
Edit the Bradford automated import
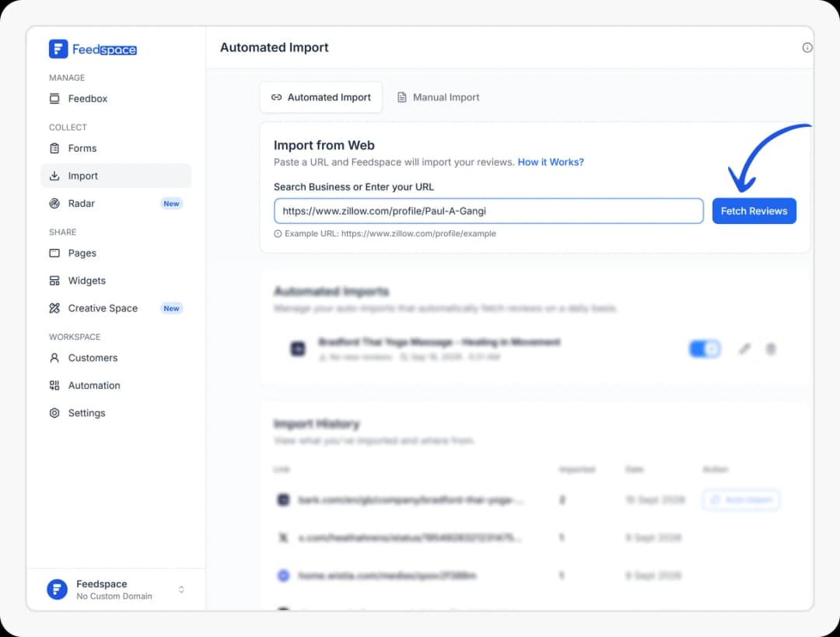[x=744, y=348]
